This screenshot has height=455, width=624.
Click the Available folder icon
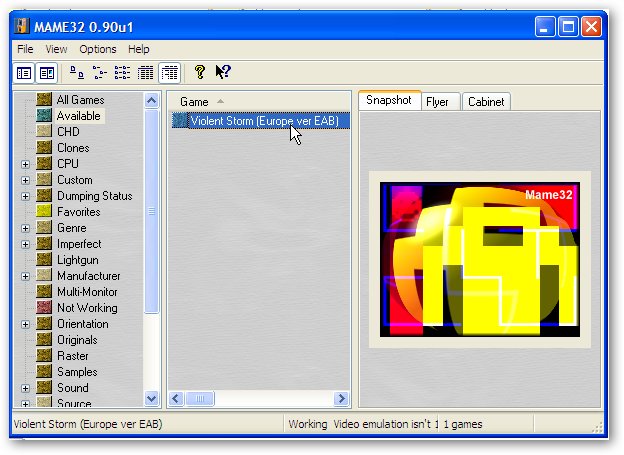[x=44, y=115]
